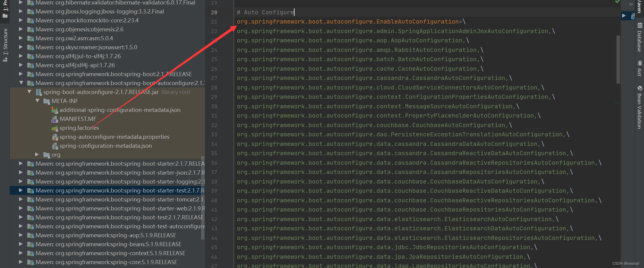
Task: Select Maven spring-beans:5.1.9.RELEASE row
Action: click(x=107, y=244)
